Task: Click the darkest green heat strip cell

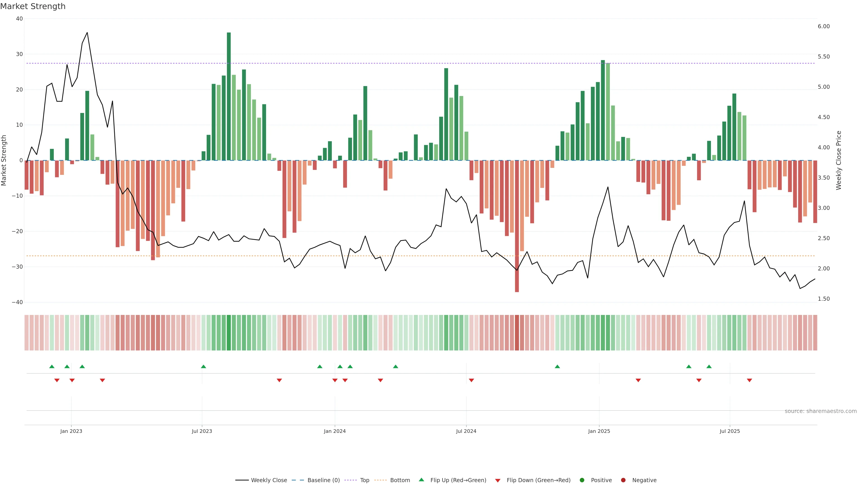Action: coord(229,332)
